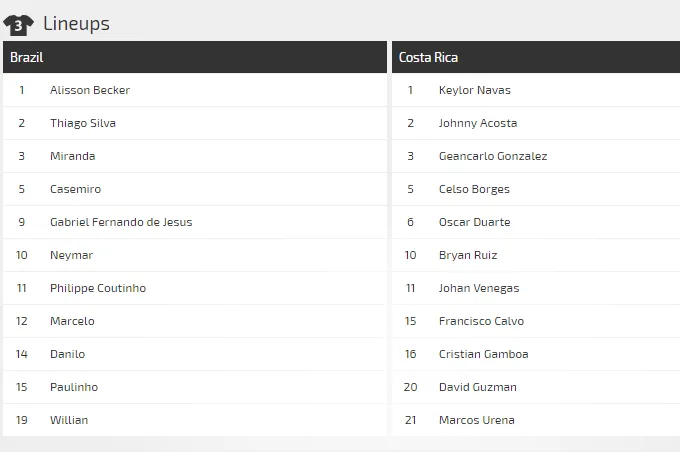Viewport: 680px width, 452px height.
Task: Open Willian player entry
Action: point(69,420)
